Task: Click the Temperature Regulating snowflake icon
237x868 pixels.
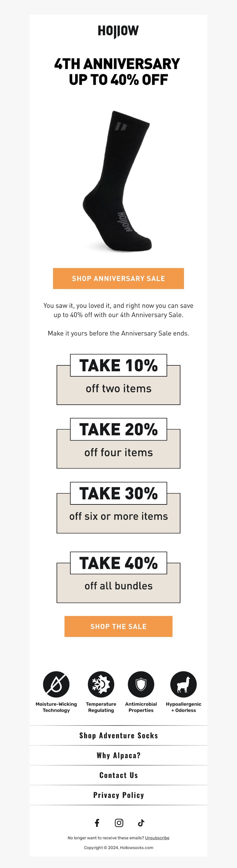Action: pyautogui.click(x=101, y=684)
